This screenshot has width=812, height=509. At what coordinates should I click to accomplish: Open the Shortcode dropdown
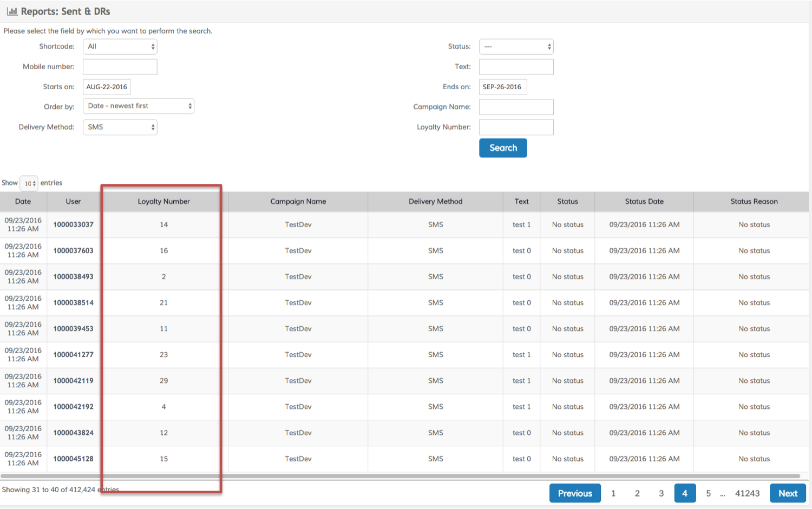(120, 47)
